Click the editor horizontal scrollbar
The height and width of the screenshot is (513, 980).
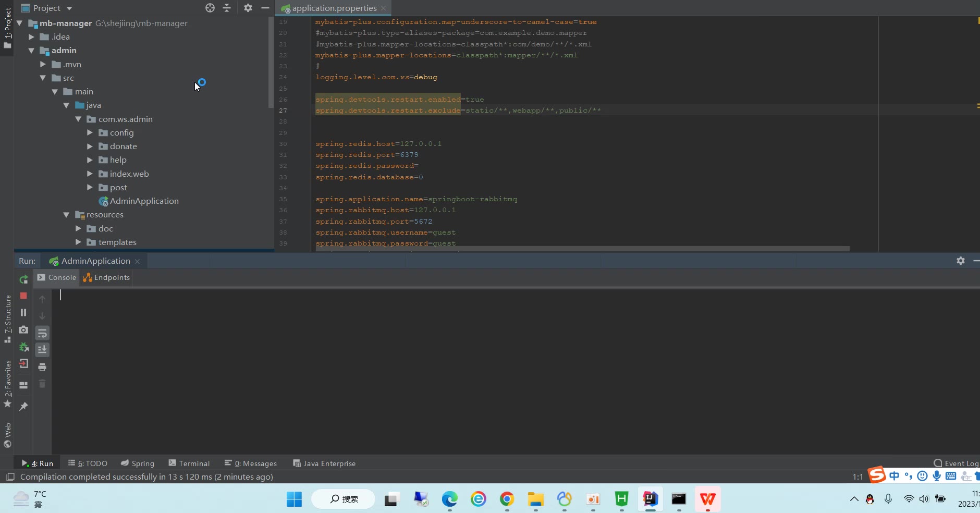[x=581, y=249]
